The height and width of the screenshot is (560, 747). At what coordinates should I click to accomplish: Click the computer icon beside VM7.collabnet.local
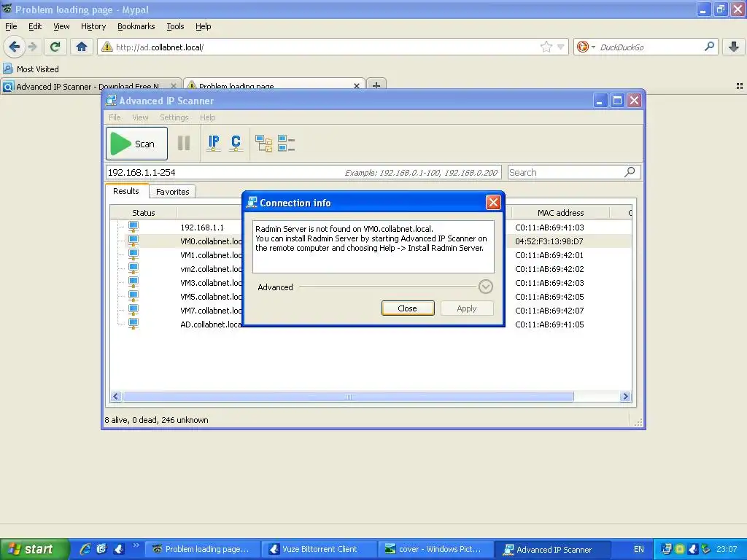point(133,309)
